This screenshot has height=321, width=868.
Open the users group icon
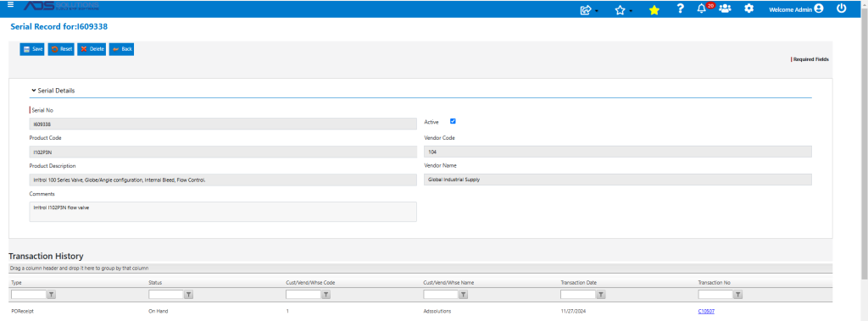click(x=725, y=8)
